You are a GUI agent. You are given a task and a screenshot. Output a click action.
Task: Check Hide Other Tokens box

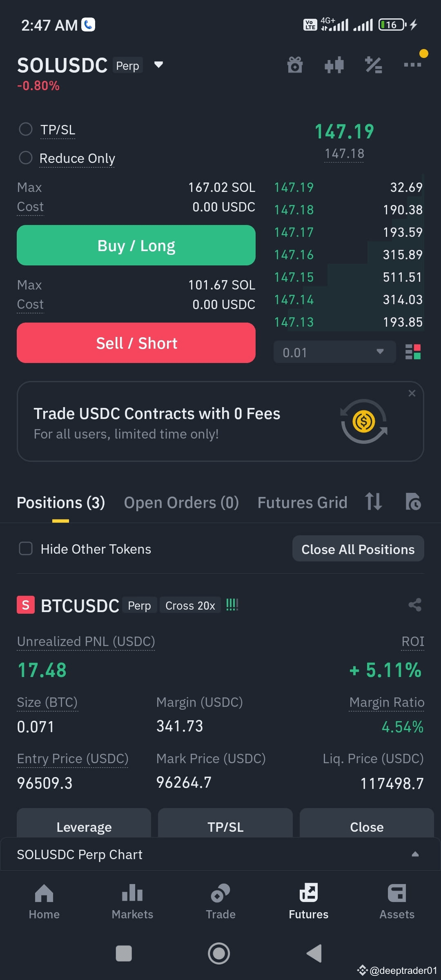coord(26,548)
